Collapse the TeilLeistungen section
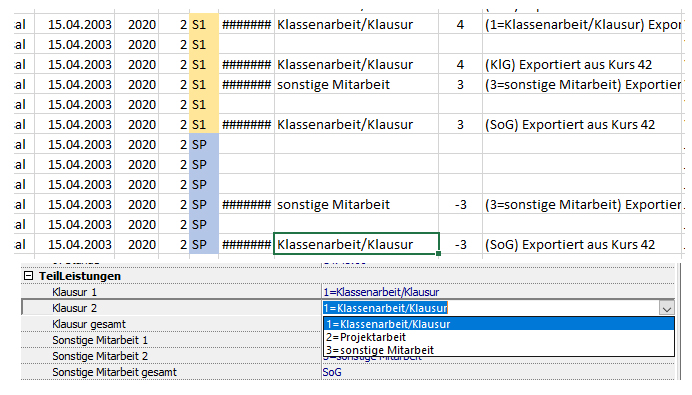Viewport: 692px width, 395px height. (29, 276)
